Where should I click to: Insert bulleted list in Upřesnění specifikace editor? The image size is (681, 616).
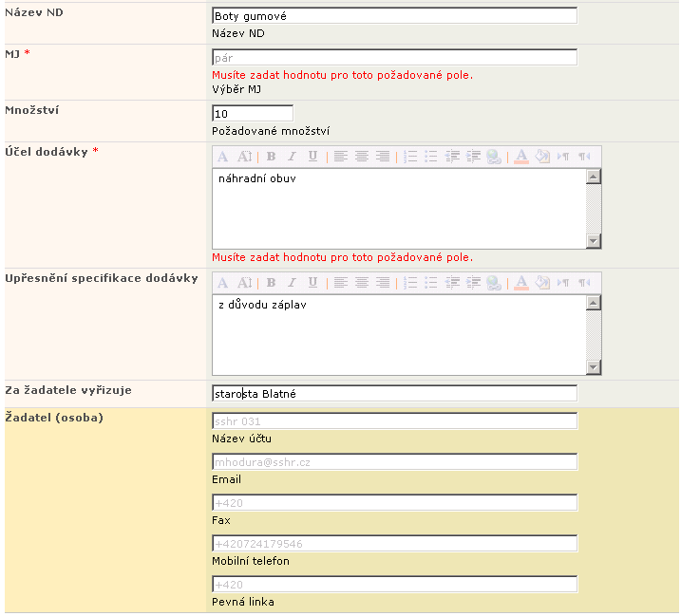[431, 283]
